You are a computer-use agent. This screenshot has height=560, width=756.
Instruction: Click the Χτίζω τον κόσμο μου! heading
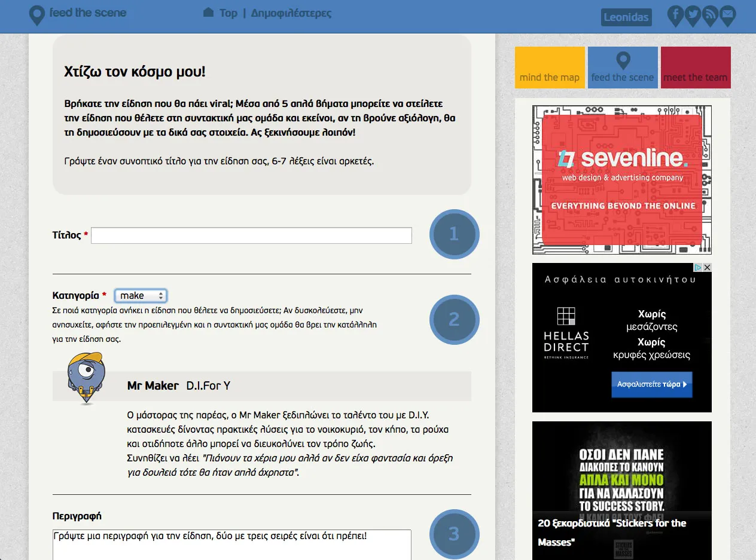[x=135, y=72]
